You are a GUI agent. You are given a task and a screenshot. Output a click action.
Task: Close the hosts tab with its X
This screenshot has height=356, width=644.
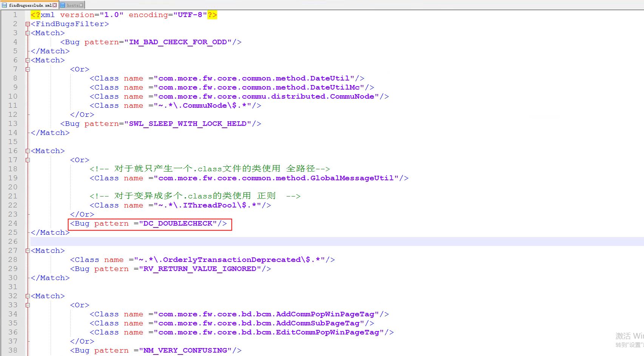[x=81, y=5]
